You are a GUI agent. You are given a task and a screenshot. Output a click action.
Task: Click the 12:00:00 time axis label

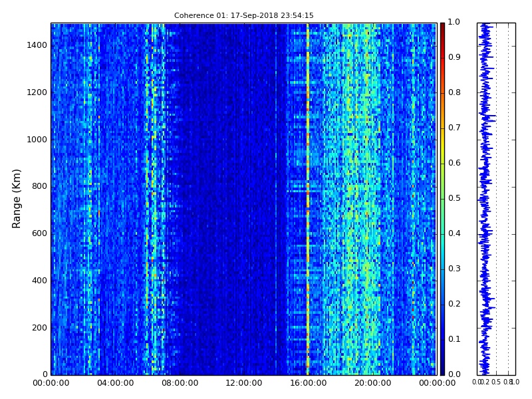pos(244,383)
